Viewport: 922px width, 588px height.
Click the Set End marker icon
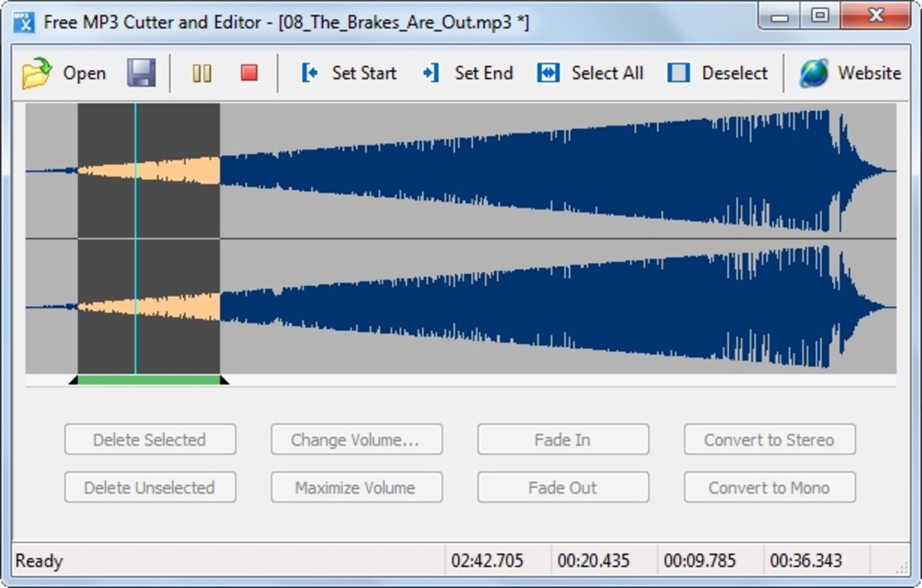[431, 73]
